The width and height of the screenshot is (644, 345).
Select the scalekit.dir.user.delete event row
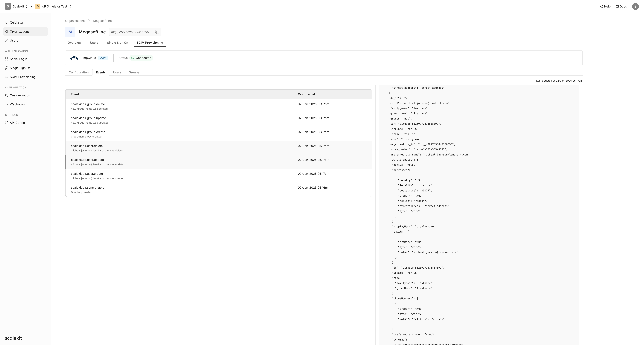pyautogui.click(x=219, y=148)
